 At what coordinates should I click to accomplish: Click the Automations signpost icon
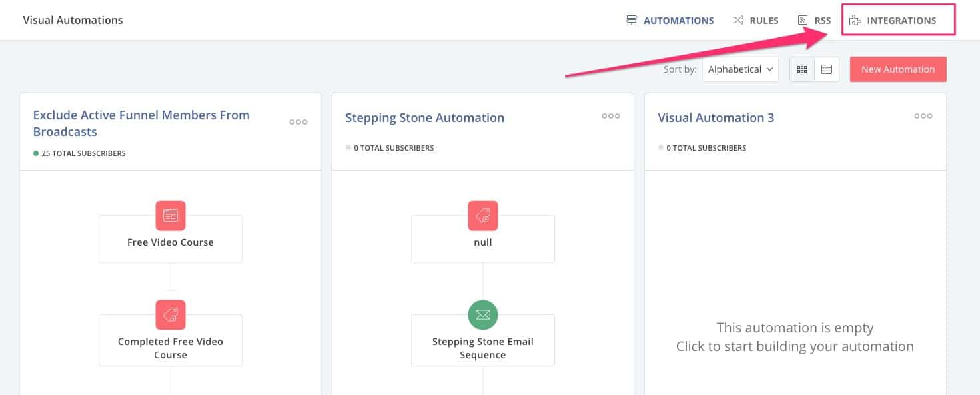coord(632,21)
